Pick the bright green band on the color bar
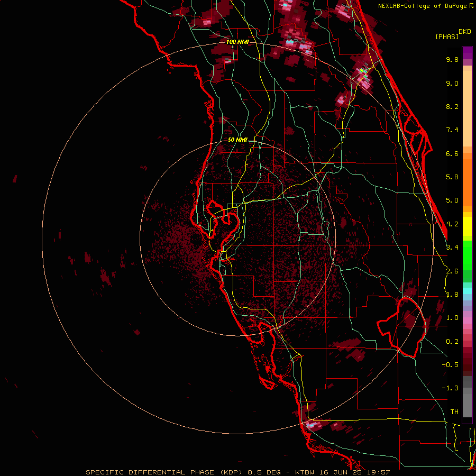The height and width of the screenshot is (476, 476). coord(467,255)
